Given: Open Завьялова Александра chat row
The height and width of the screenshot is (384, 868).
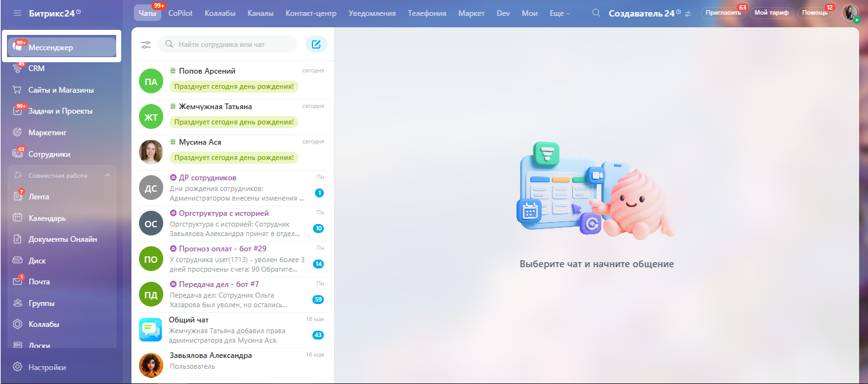Looking at the screenshot, I should pos(232,365).
